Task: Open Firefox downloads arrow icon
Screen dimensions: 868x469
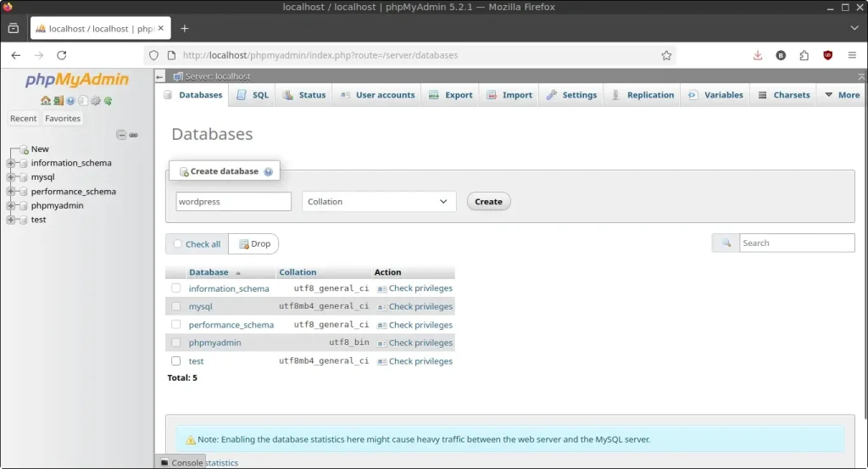Action: pyautogui.click(x=757, y=55)
